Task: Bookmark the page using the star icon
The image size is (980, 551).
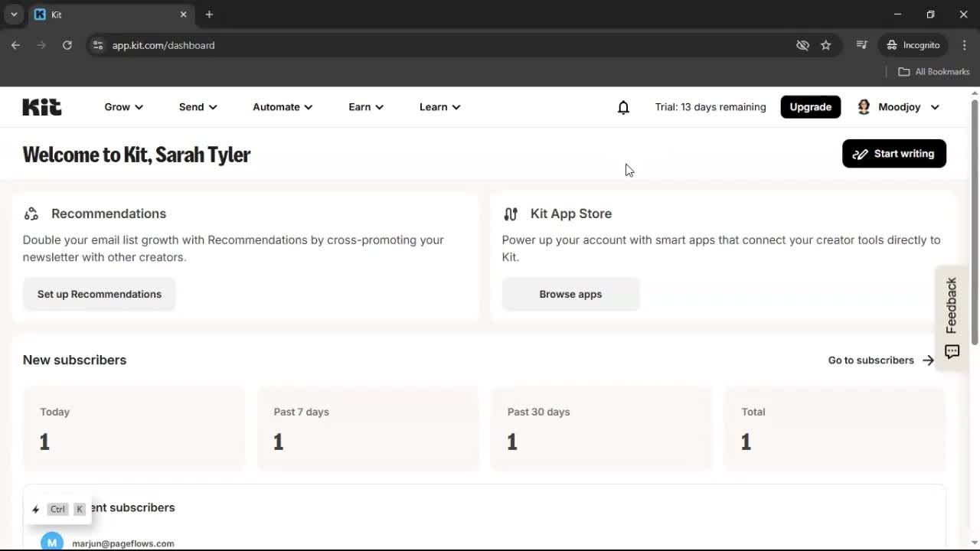Action: point(826,45)
